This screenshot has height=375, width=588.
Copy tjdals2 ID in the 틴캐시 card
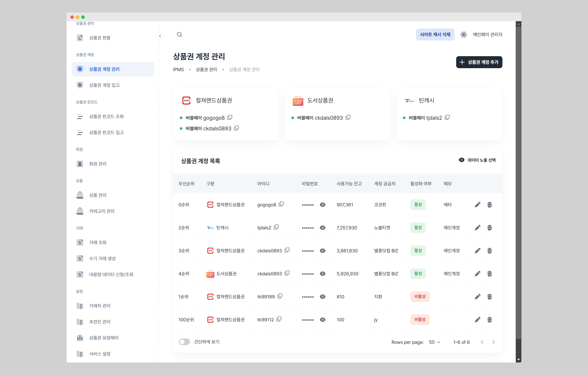447,118
